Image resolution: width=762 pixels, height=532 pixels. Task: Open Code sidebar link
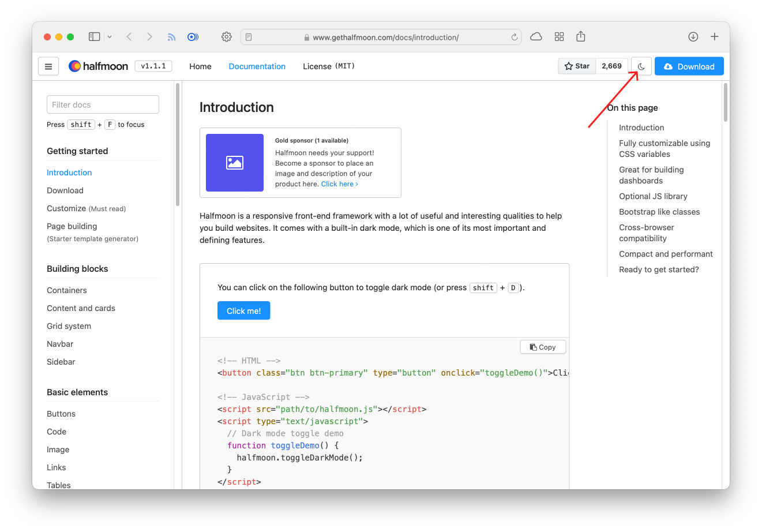point(57,432)
